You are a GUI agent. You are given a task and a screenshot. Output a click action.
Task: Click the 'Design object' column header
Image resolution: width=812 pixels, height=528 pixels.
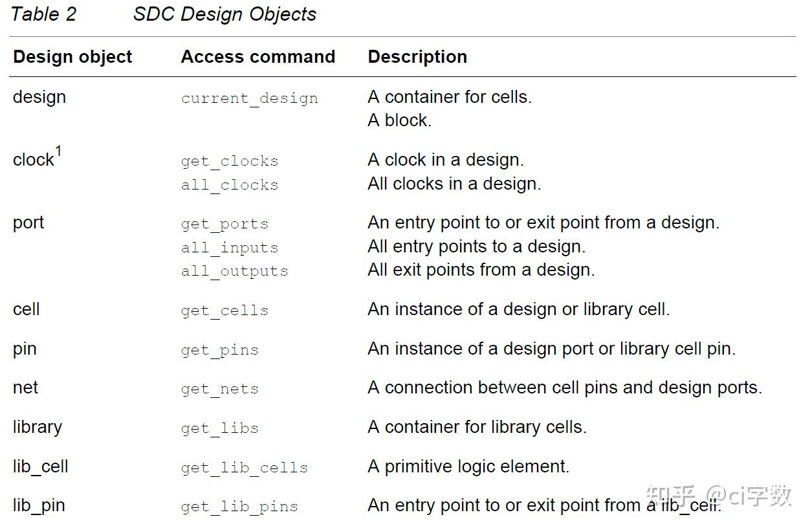72,57
